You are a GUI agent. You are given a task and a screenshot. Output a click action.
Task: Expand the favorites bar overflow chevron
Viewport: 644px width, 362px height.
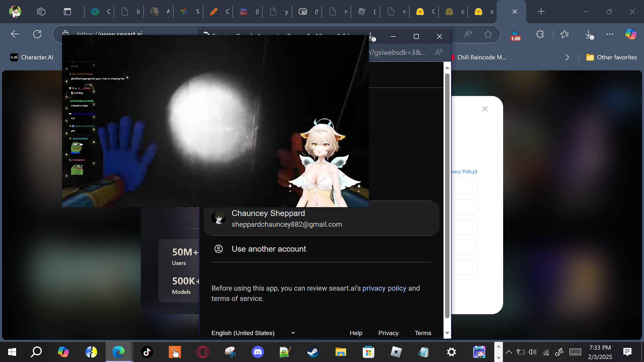tap(567, 57)
